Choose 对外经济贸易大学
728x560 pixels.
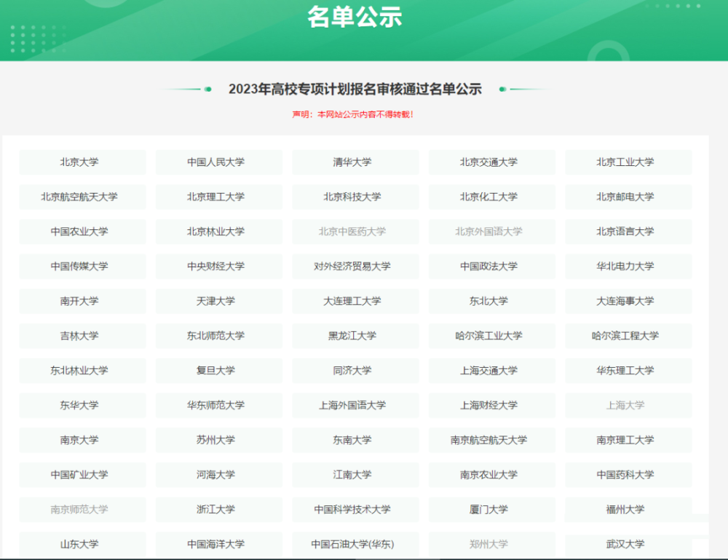pos(356,267)
